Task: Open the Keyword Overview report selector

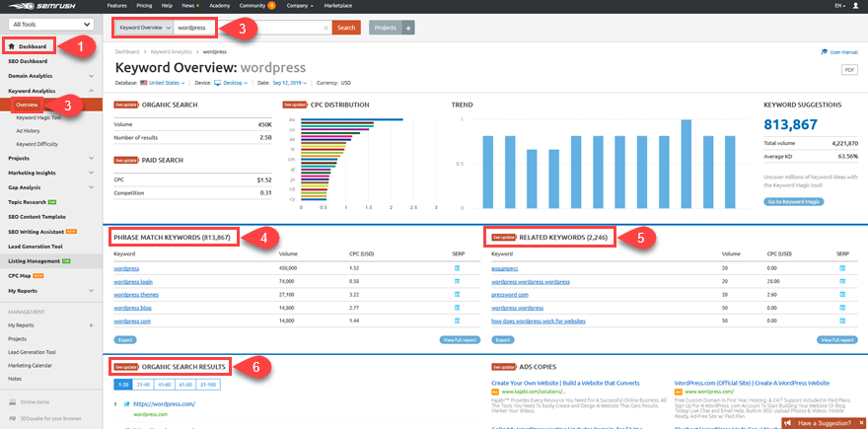Action: click(142, 28)
